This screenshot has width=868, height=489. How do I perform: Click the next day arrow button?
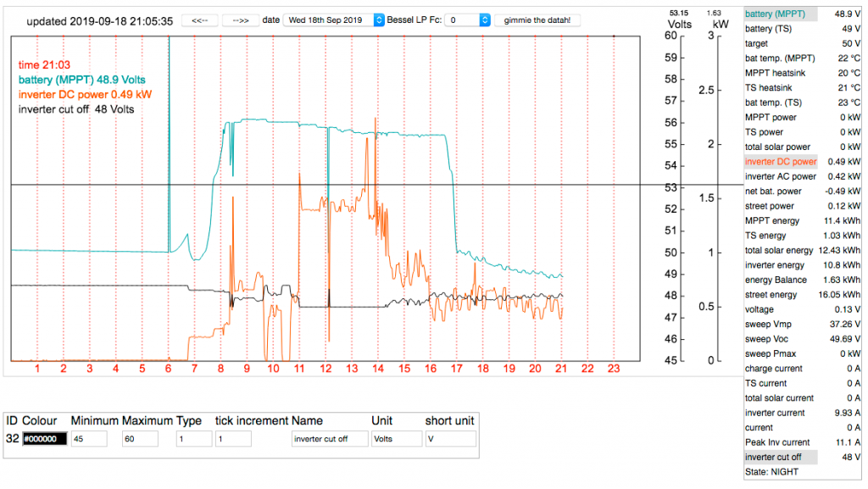pyautogui.click(x=241, y=20)
